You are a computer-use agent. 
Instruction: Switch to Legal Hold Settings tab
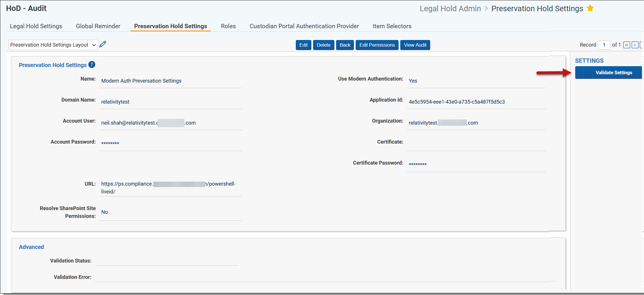tap(36, 26)
